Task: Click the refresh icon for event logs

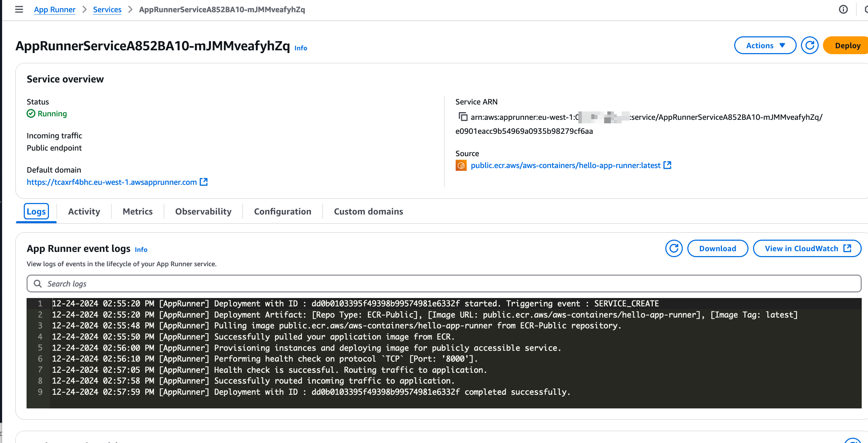Action: click(x=674, y=248)
